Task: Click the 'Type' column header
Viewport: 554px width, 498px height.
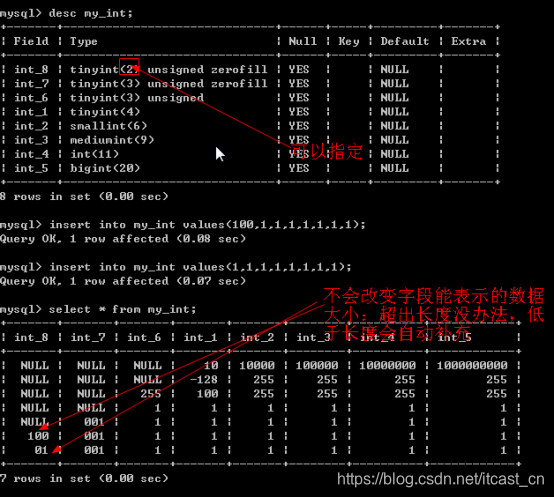Action: [x=84, y=42]
